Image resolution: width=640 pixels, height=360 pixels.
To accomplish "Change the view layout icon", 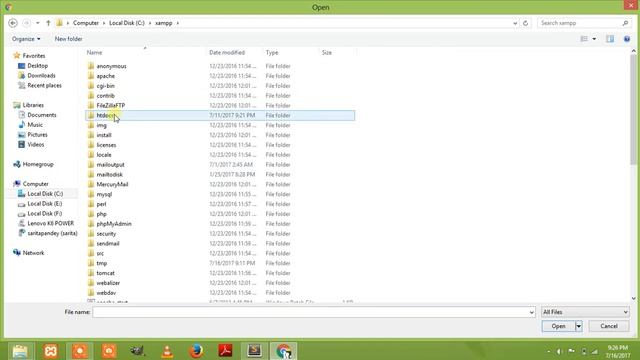I will coord(584,39).
